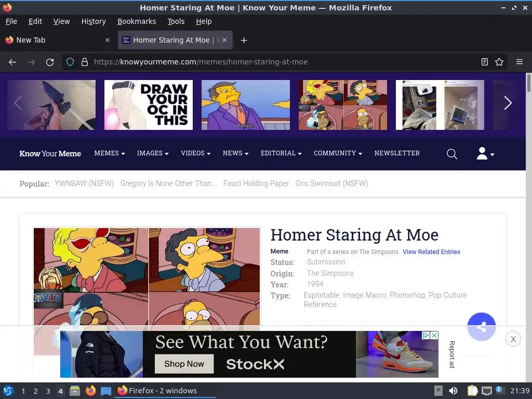Click the page vertical scrollbar thumb
Screen dimensions: 532x399
528,83
